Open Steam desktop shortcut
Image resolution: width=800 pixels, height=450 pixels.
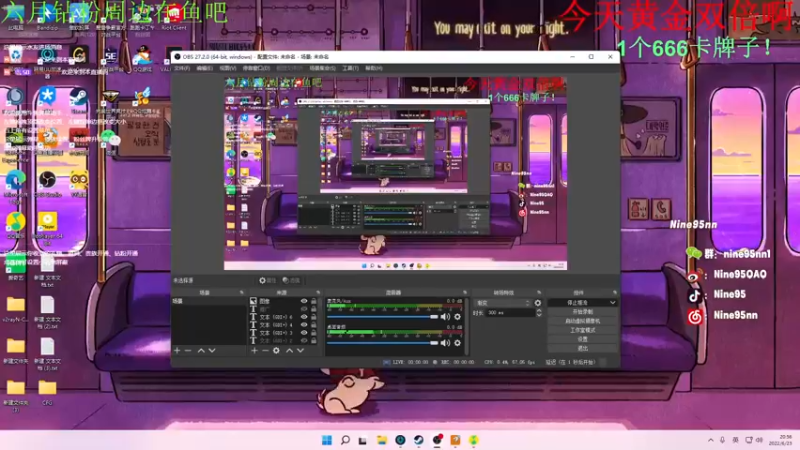tap(79, 99)
